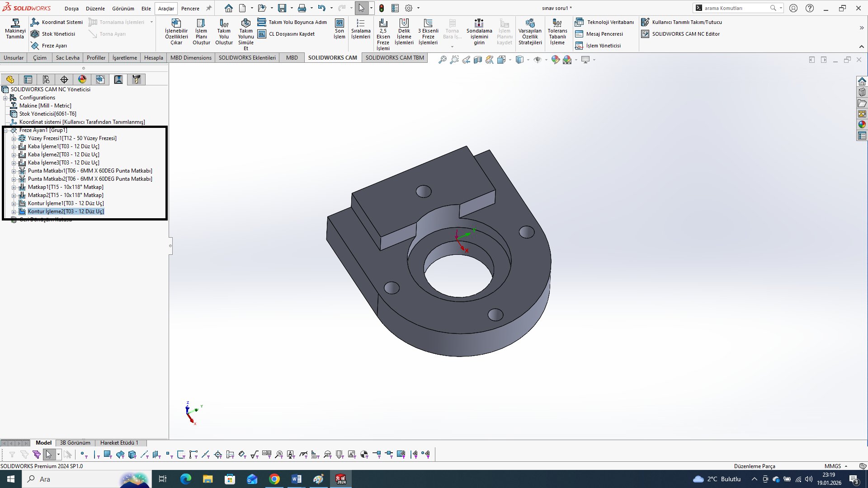
Task: Open the SOLIDWORKS CAM NC Editor
Action: click(x=645, y=34)
